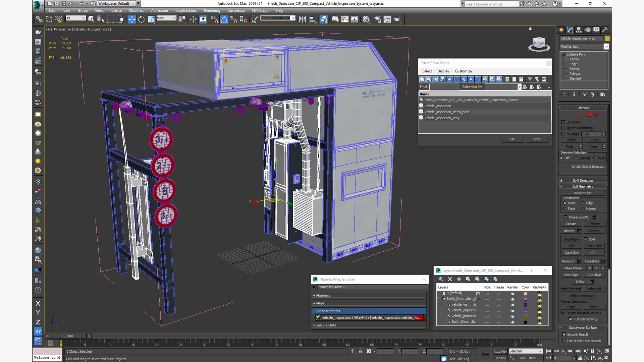This screenshot has width=644, height=362.
Task: Select SubObj preview selection radio
Action: [x=576, y=158]
